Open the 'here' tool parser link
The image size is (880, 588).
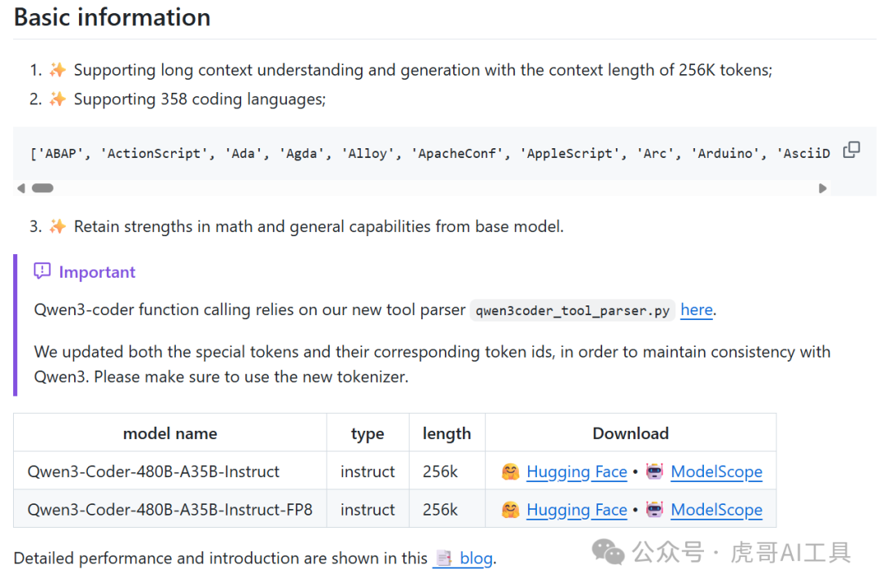click(x=697, y=309)
